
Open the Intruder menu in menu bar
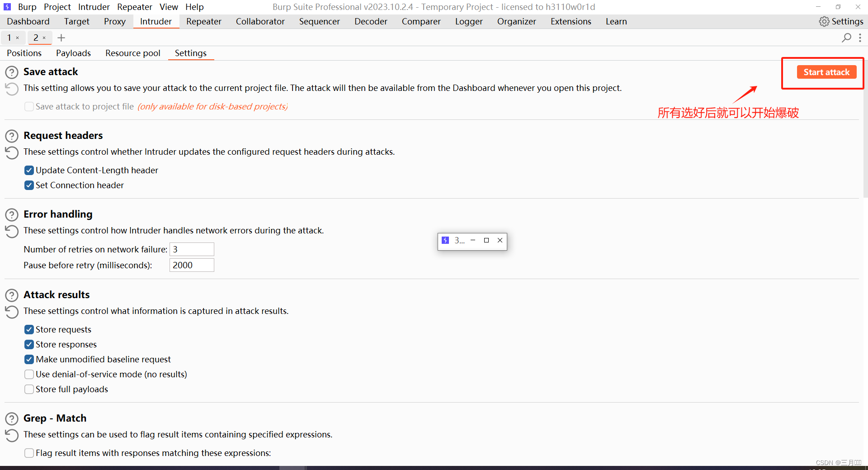94,7
